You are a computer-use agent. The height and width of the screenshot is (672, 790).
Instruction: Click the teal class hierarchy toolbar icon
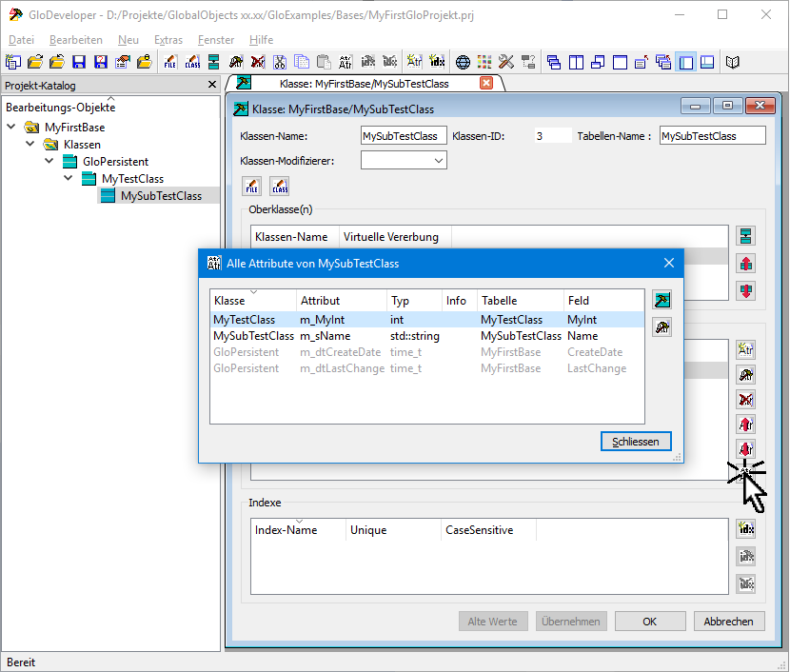[x=213, y=62]
